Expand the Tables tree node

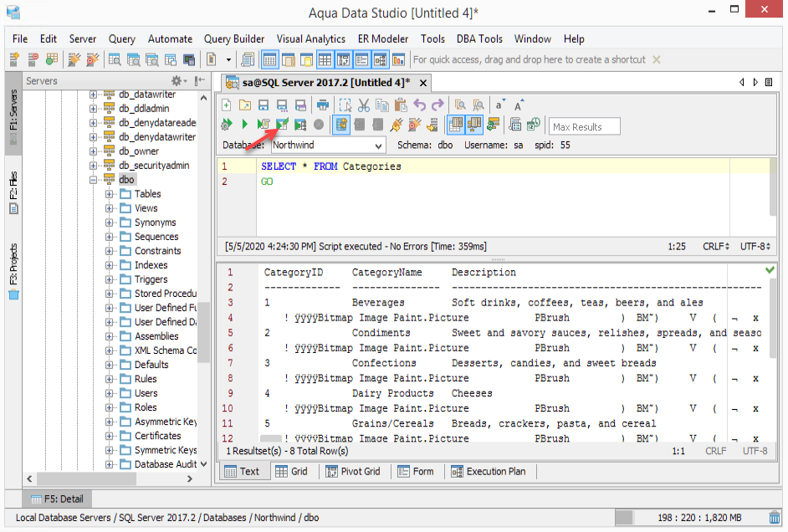(110, 194)
